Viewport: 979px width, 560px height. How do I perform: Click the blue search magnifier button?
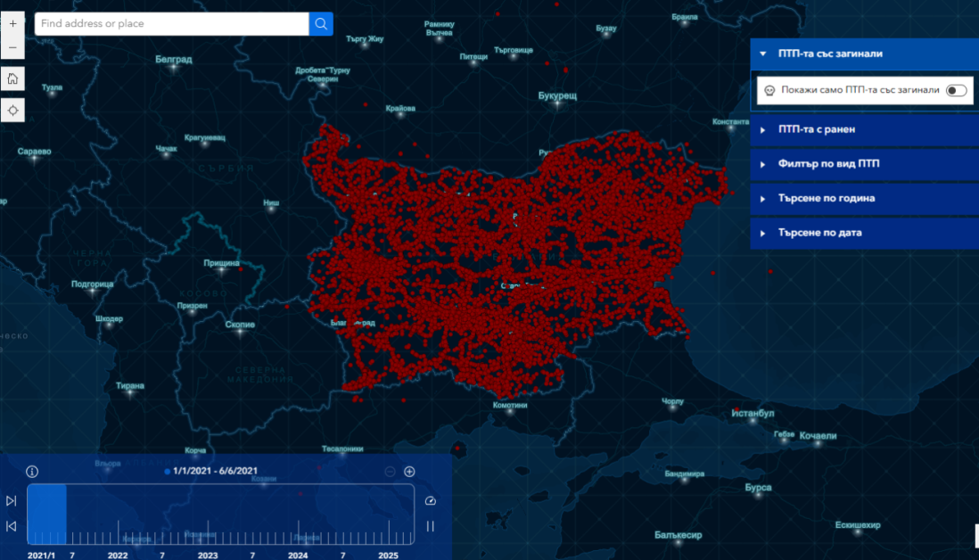click(x=321, y=24)
